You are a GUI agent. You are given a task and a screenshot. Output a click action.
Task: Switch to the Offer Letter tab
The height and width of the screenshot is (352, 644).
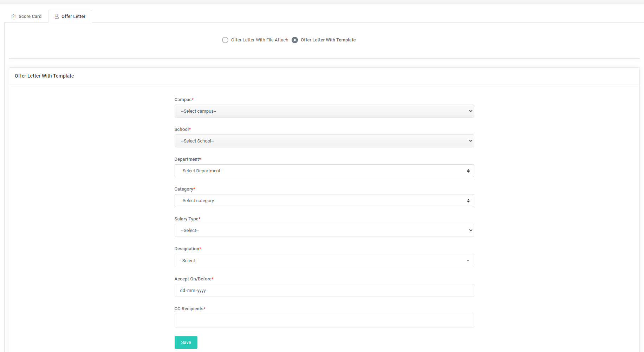[x=73, y=16]
